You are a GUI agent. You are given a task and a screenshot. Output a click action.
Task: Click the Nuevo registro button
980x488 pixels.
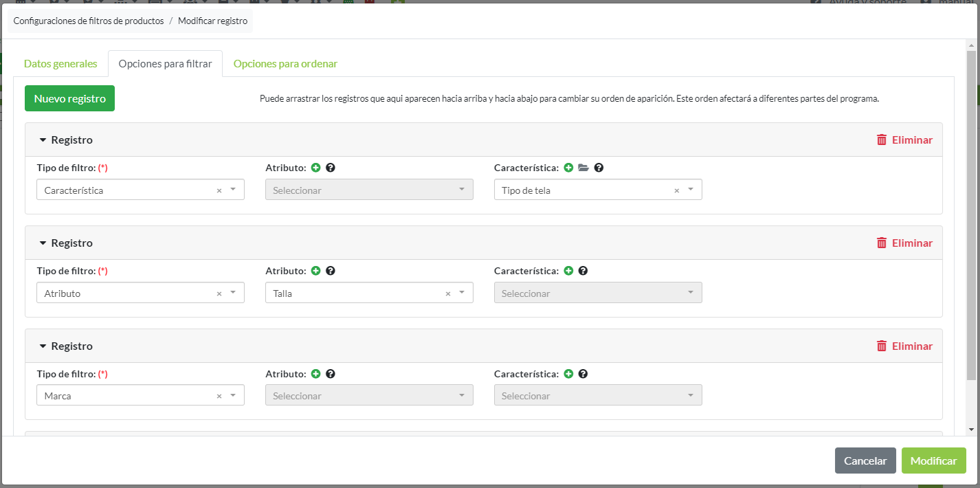tap(69, 98)
